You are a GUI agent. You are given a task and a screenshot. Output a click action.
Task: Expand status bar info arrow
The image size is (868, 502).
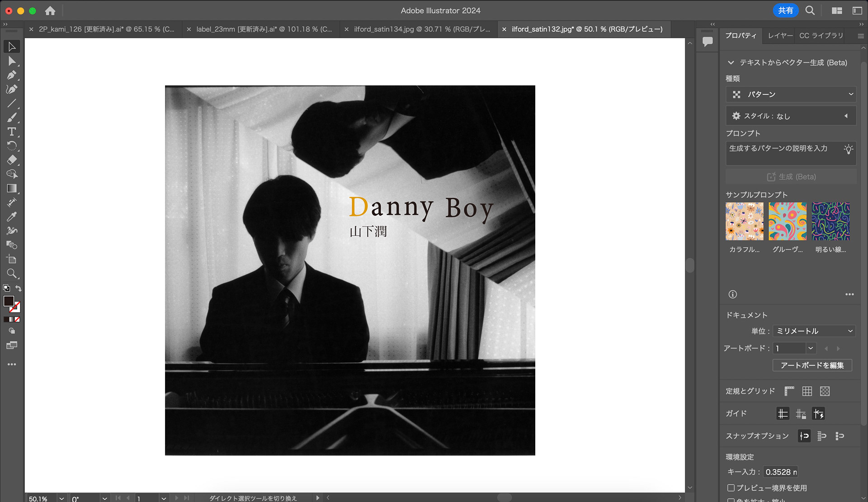[318, 498]
